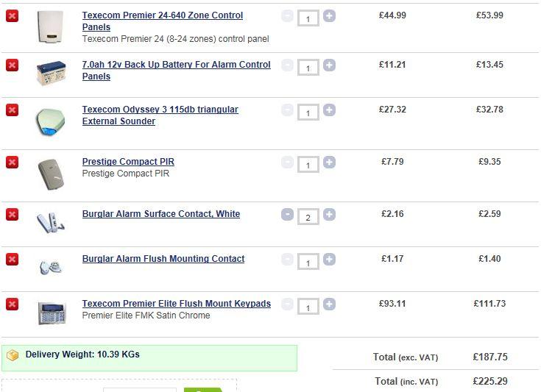Image resolution: width=541 pixels, height=392 pixels.
Task: Open Texecom Premier Elite Flush Mount Keypads link
Action: 177,304
